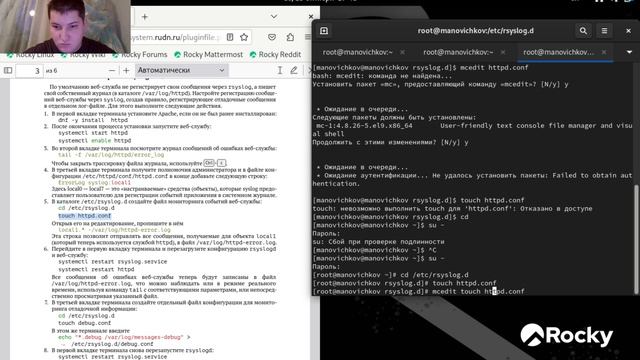
Task: Toggle reader view in address bar
Action: click(x=230, y=37)
